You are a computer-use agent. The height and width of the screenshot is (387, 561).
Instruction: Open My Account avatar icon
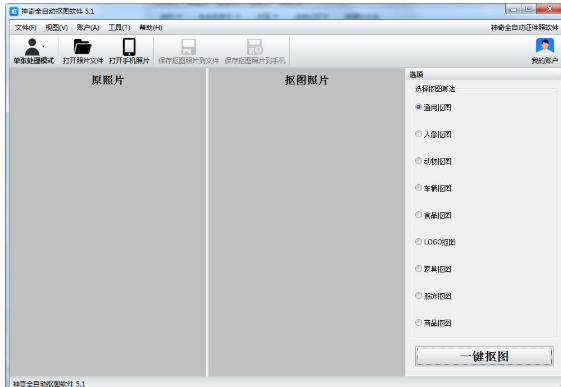(x=545, y=46)
